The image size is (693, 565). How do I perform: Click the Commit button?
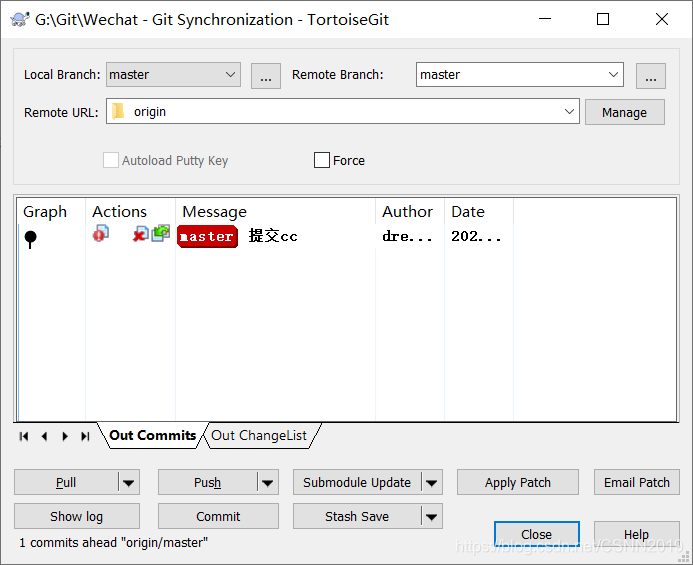218,516
